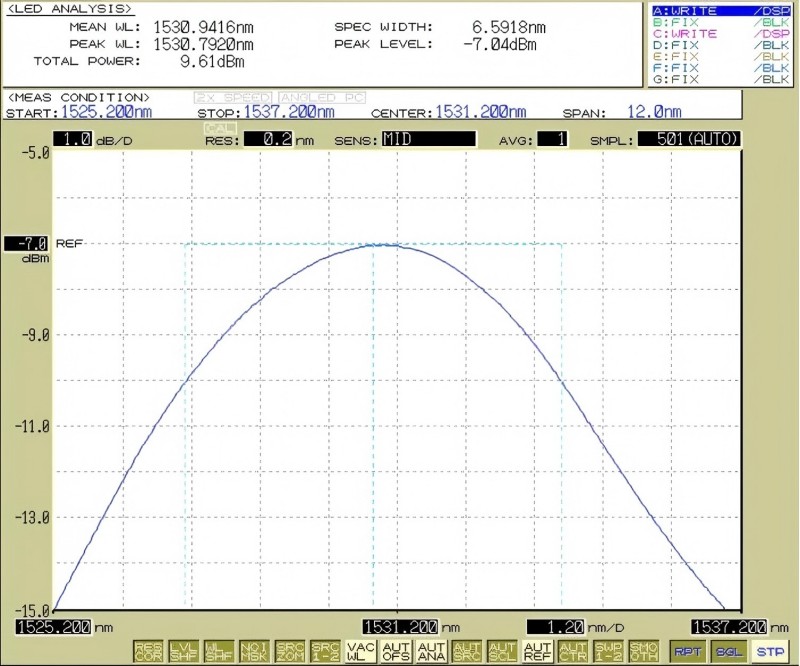This screenshot has height=666, width=800.
Task: Select trace A:WRITE /DSP row
Action: [x=721, y=11]
